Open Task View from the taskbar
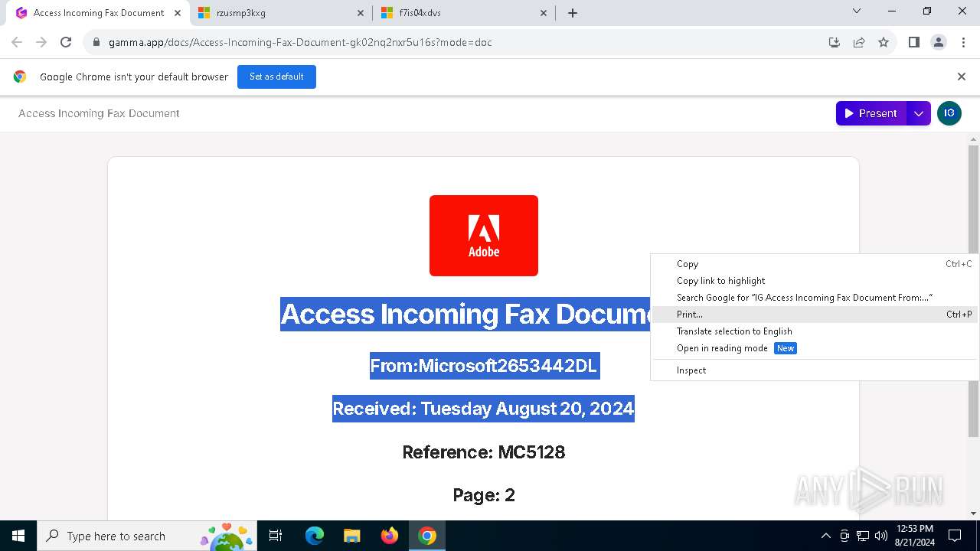 pos(276,536)
